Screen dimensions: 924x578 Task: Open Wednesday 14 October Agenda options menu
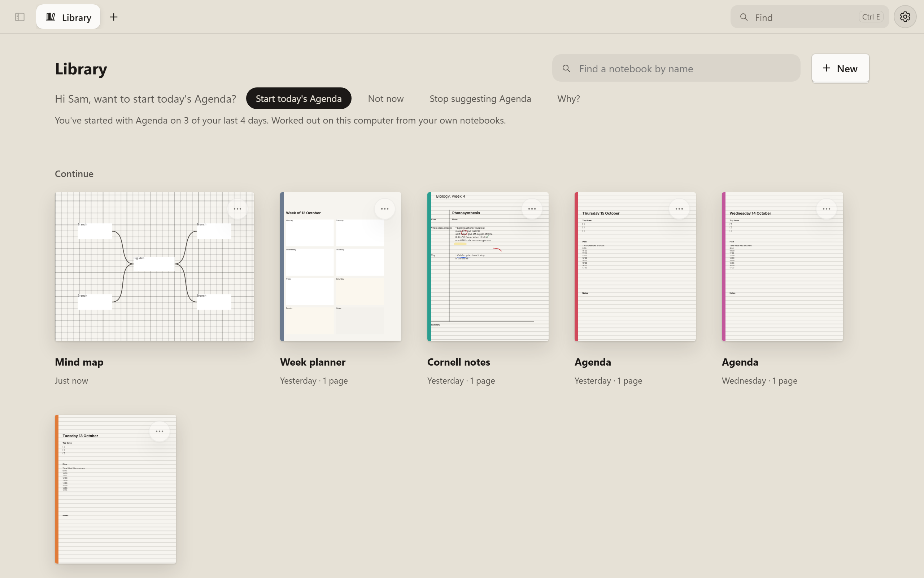pos(826,209)
